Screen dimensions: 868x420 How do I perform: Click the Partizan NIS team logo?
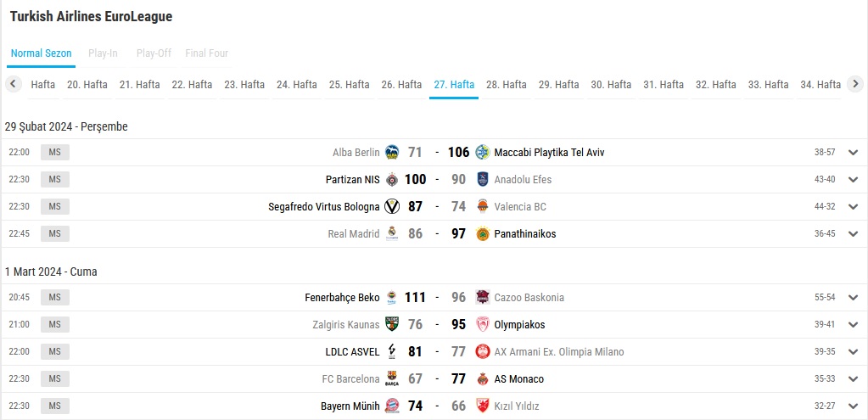392,179
